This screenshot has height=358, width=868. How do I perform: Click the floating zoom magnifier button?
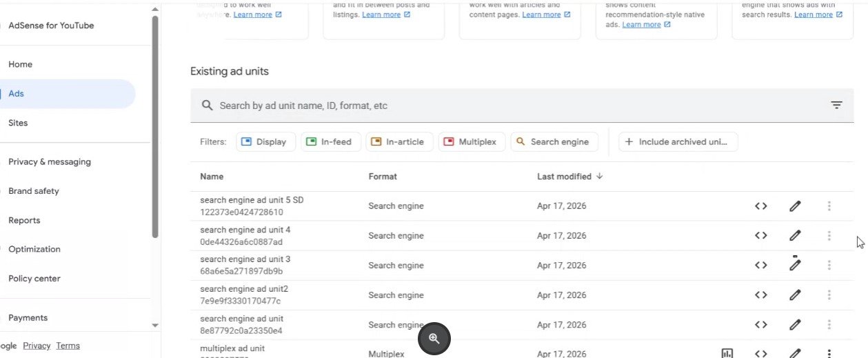pos(434,339)
